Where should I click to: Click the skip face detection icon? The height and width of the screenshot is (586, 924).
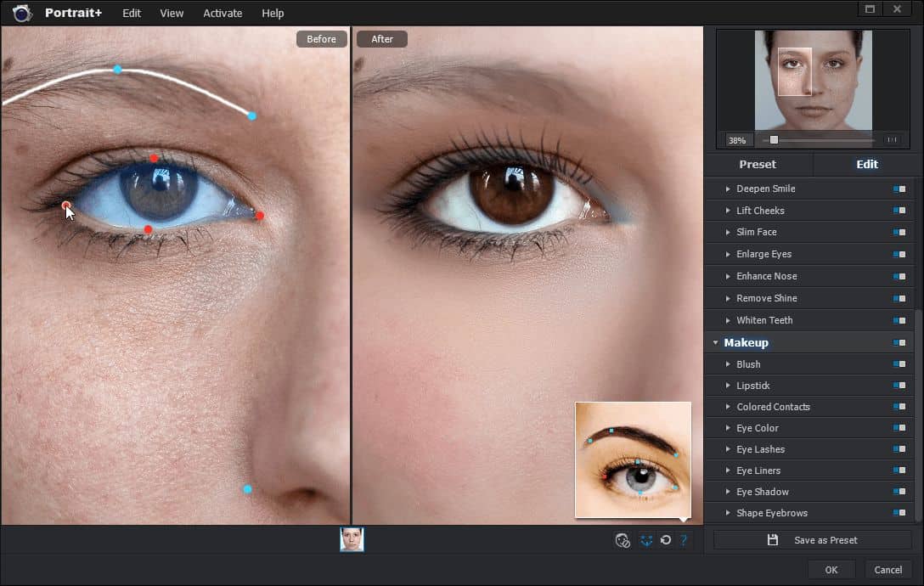(623, 539)
